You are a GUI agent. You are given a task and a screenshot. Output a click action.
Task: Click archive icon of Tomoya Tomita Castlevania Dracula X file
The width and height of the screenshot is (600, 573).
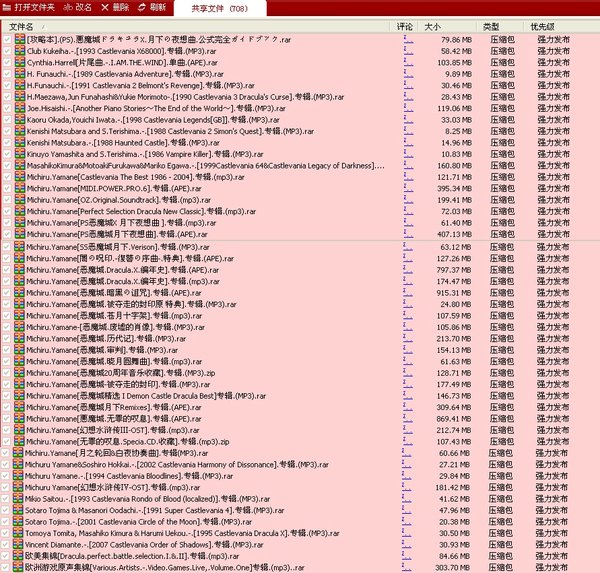pos(18,533)
